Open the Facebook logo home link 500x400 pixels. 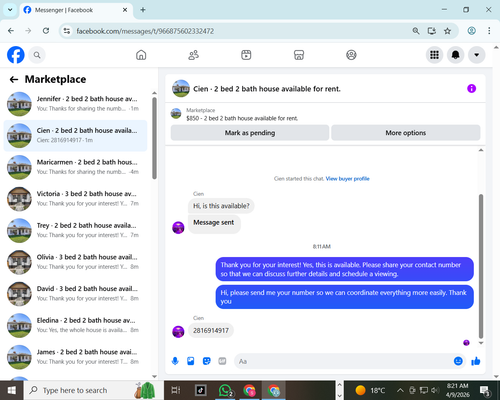16,55
